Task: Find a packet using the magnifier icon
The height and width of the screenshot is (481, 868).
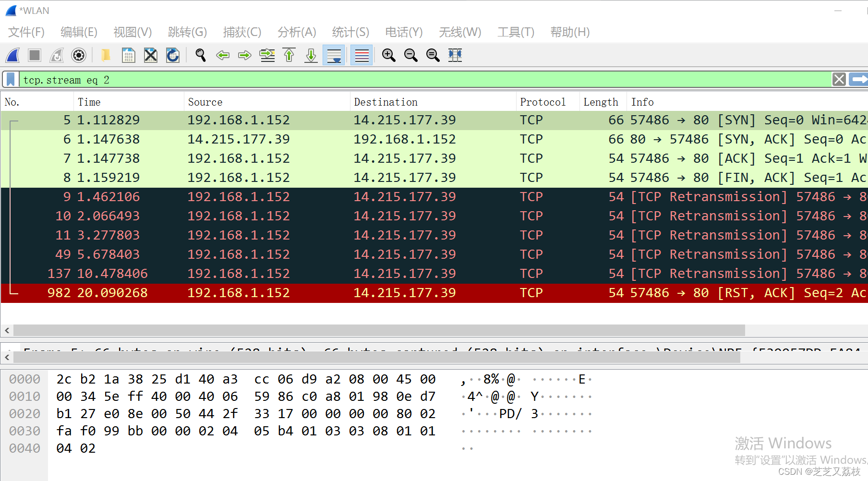Action: tap(201, 55)
